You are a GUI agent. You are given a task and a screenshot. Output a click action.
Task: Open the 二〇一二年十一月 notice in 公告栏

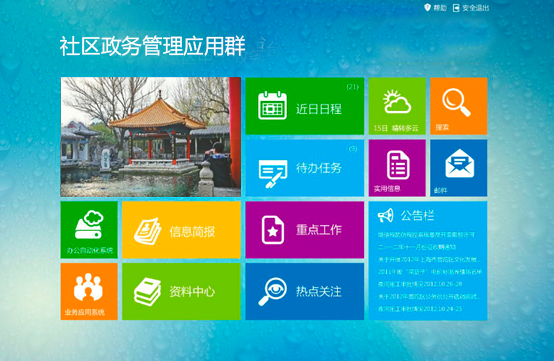pos(417,247)
